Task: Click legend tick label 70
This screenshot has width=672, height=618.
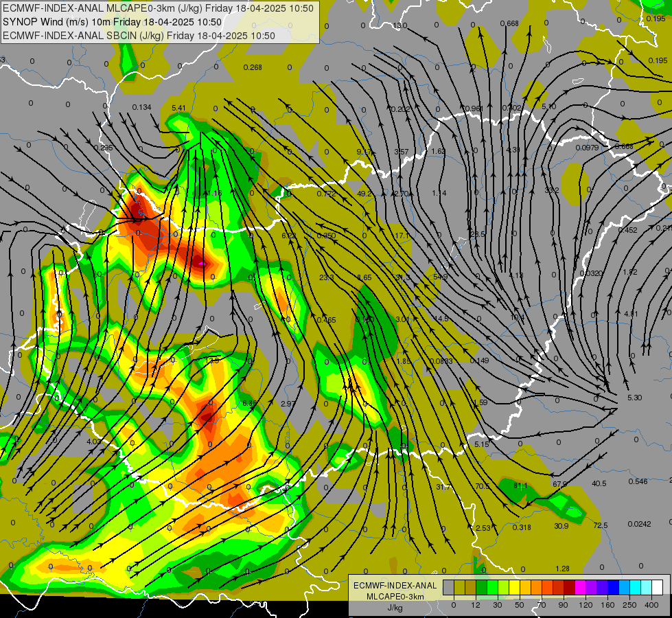Action: [x=542, y=605]
